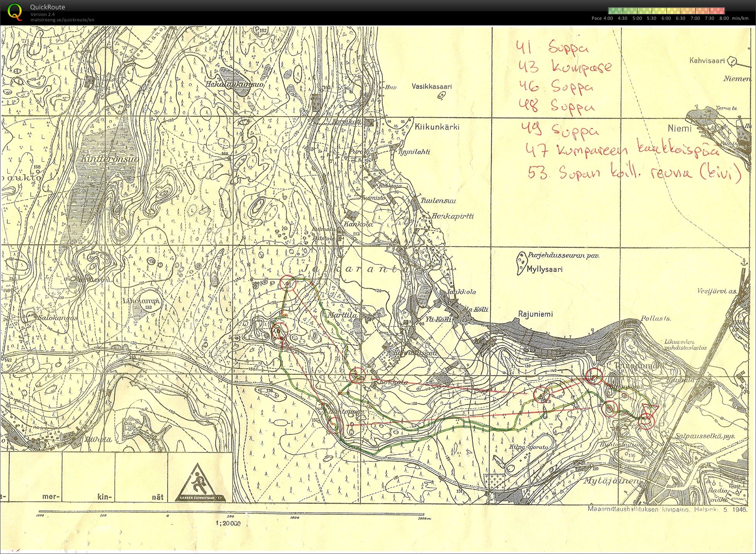The width and height of the screenshot is (756, 554).
Task: Click the handwritten note 43 kumpare
Action: (565, 66)
